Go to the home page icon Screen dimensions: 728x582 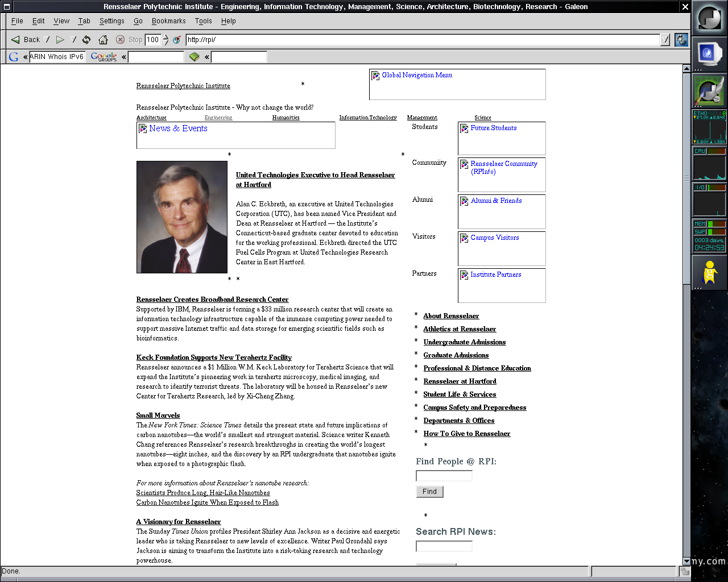pos(103,40)
